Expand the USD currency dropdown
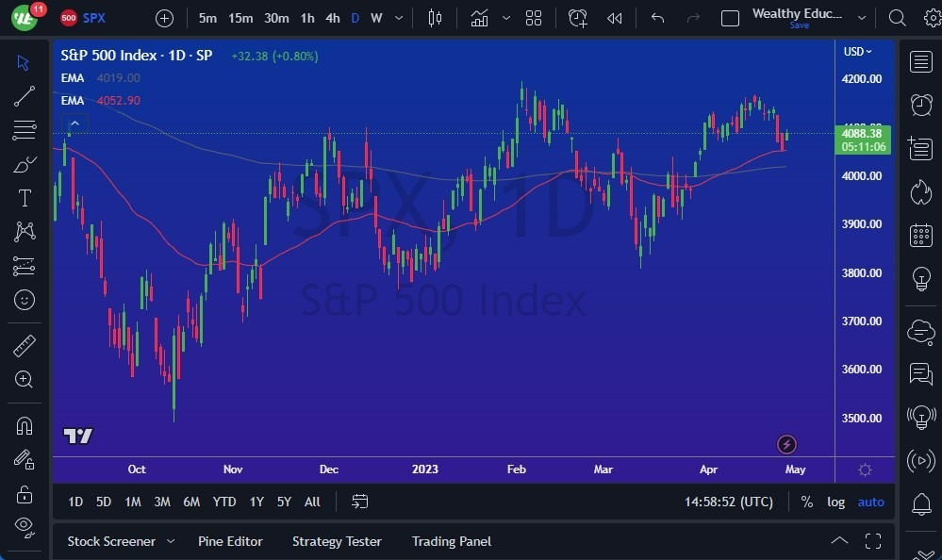942x560 pixels. [x=856, y=52]
